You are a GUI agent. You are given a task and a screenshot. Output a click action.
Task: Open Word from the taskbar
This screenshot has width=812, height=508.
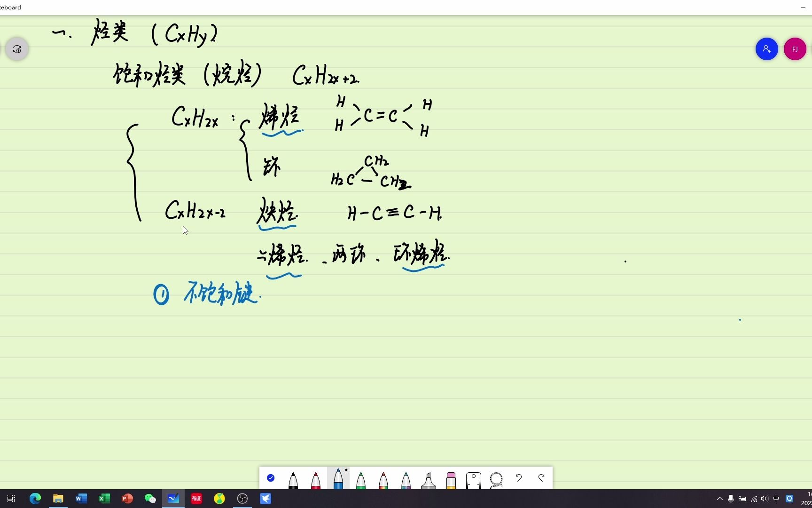pos(81,499)
